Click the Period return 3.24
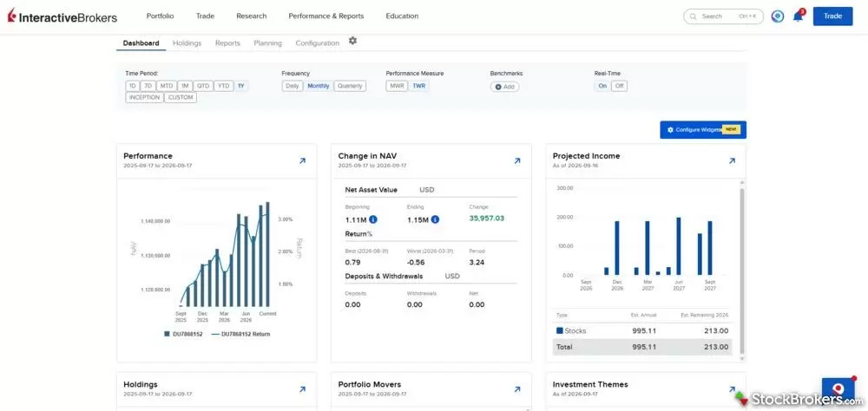 476,262
